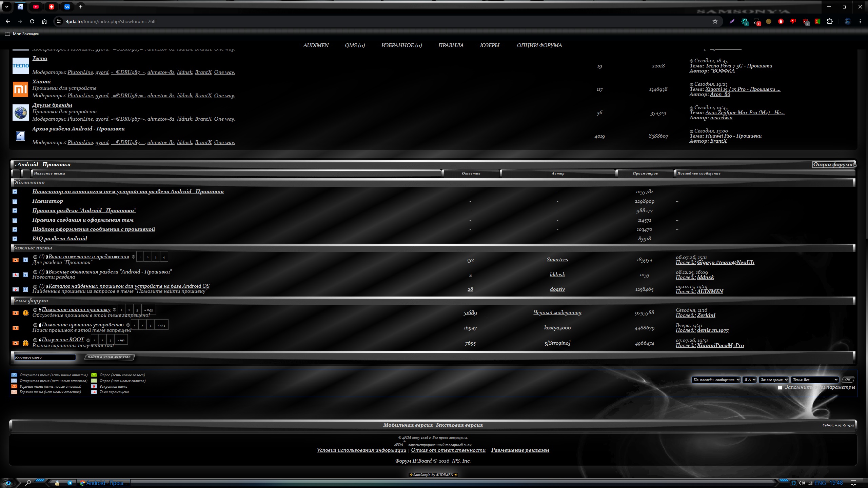Switch to the YouTube browser tab
868x488 pixels.
[x=36, y=7]
